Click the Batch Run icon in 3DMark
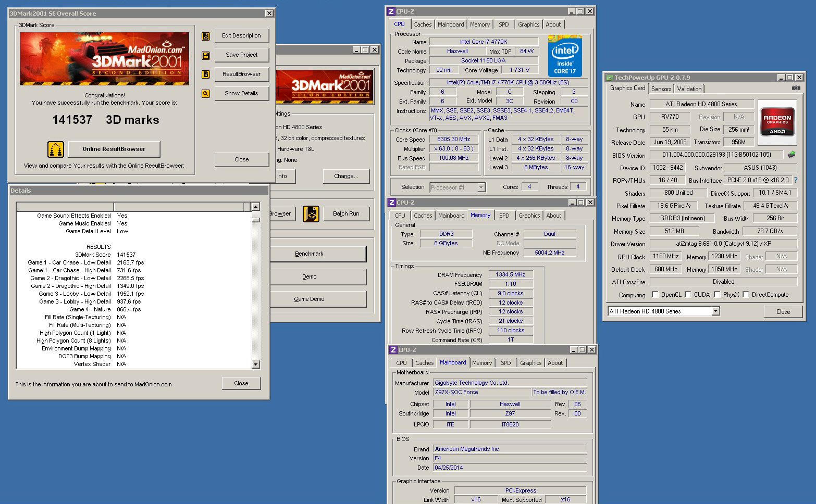 (x=311, y=214)
